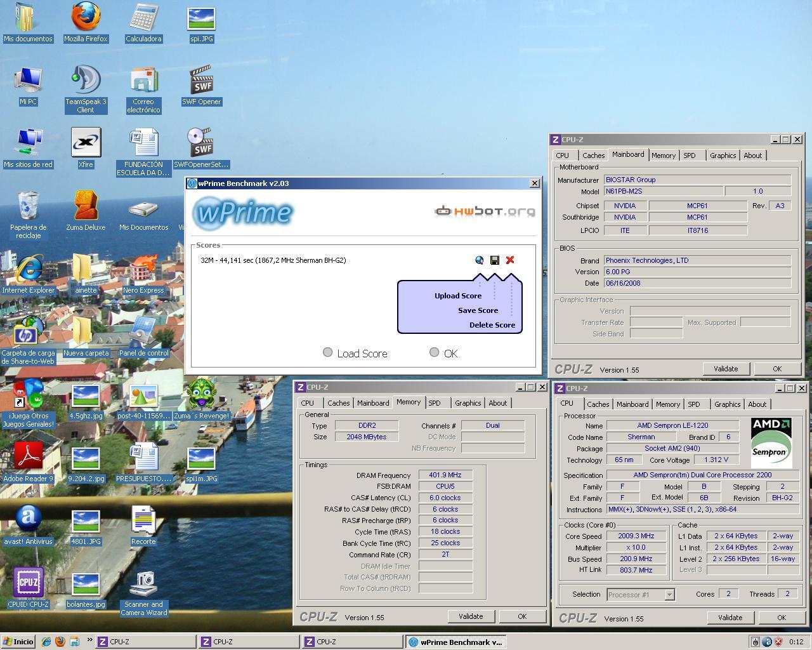Image resolution: width=812 pixels, height=650 pixels.
Task: Click the 32M score result row
Action: (x=273, y=260)
